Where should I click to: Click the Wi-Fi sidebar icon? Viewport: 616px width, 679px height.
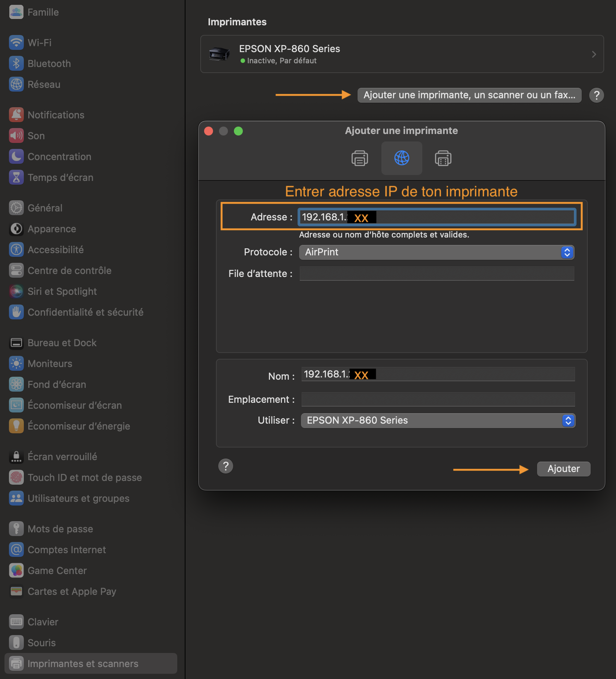tap(16, 43)
